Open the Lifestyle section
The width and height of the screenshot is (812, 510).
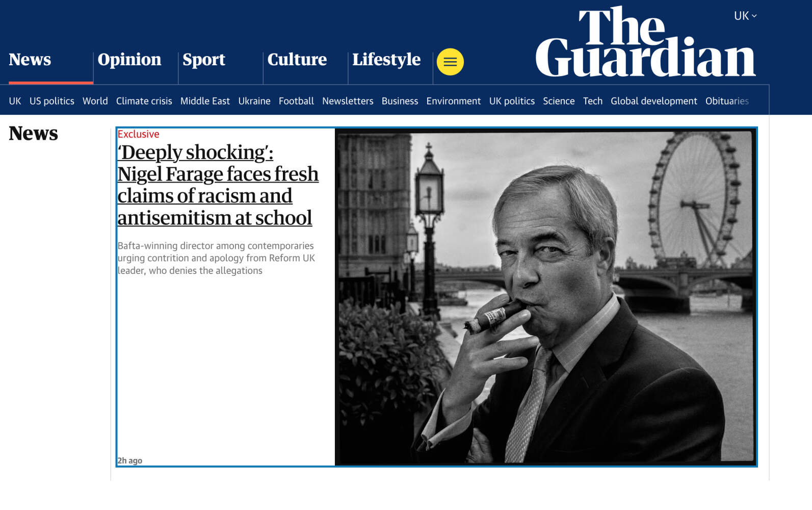[386, 60]
